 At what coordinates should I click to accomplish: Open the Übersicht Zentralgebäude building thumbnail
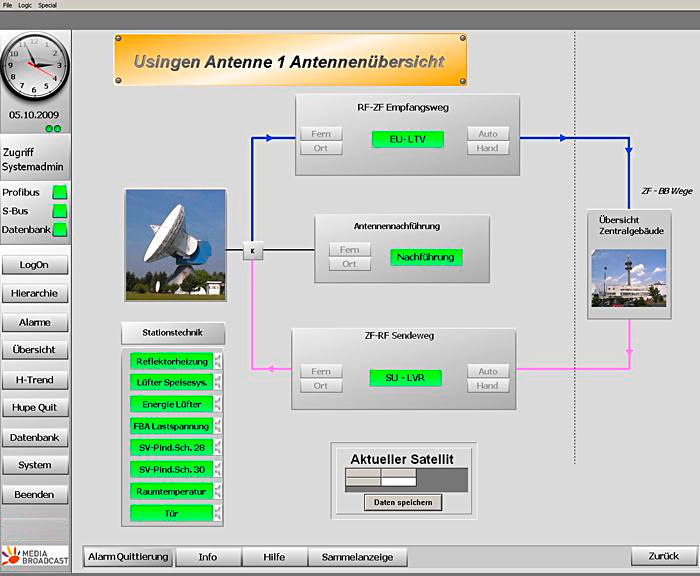point(614,277)
